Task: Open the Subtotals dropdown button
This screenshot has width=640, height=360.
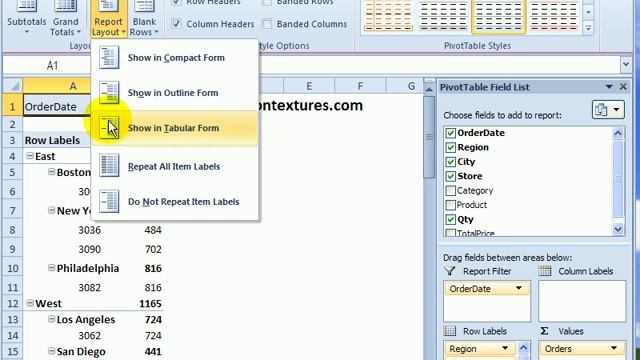Action: pos(27,18)
